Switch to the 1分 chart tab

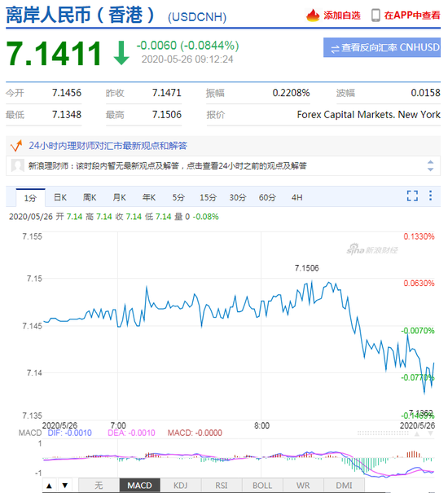(30, 198)
